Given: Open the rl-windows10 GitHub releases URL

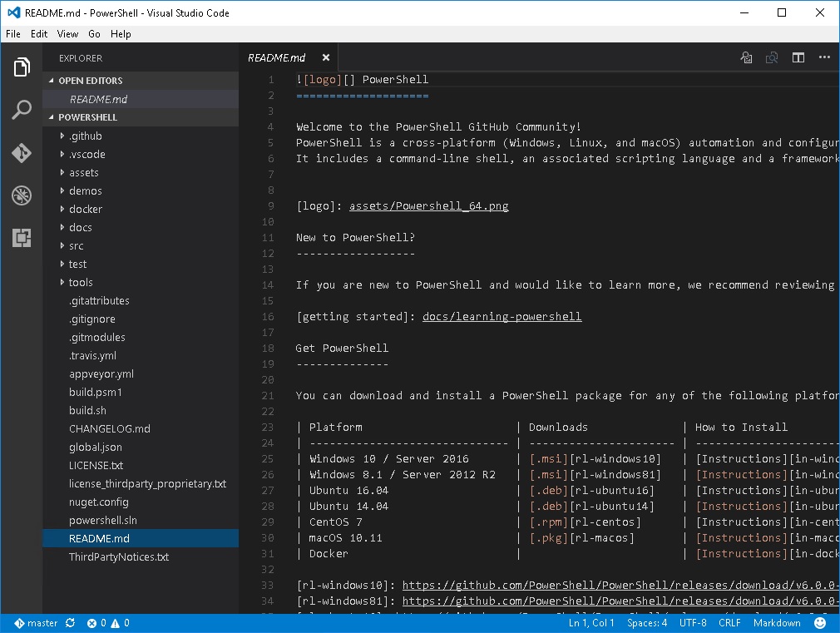Looking at the screenshot, I should pos(620,585).
